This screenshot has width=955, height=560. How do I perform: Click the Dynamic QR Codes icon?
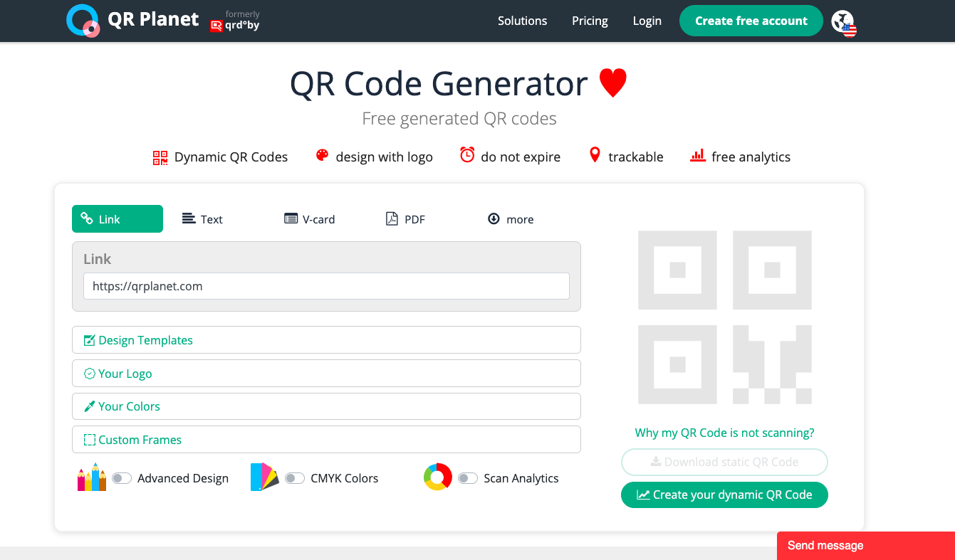click(160, 157)
